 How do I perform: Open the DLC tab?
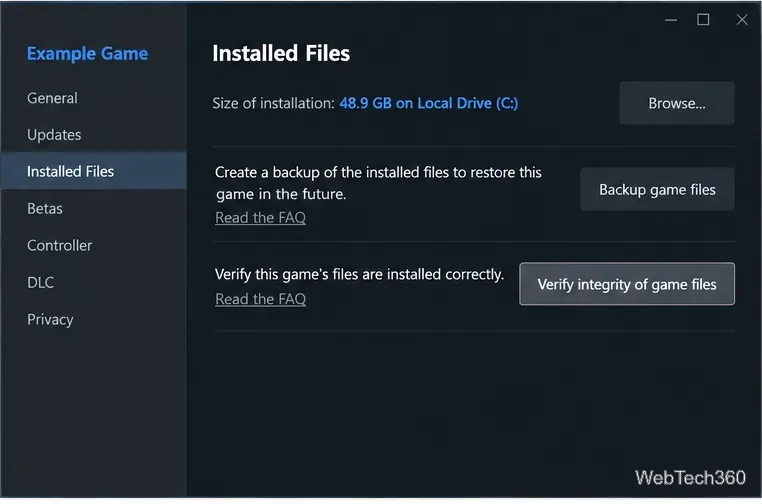(x=40, y=282)
